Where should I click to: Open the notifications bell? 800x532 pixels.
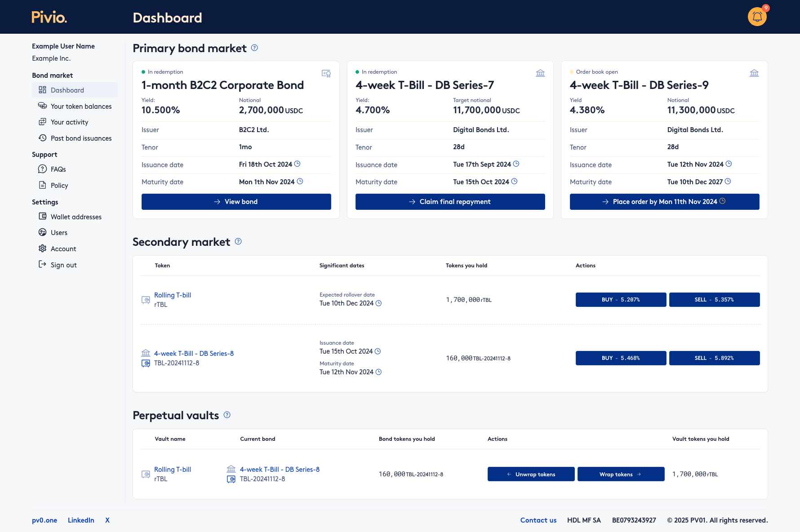pyautogui.click(x=756, y=16)
